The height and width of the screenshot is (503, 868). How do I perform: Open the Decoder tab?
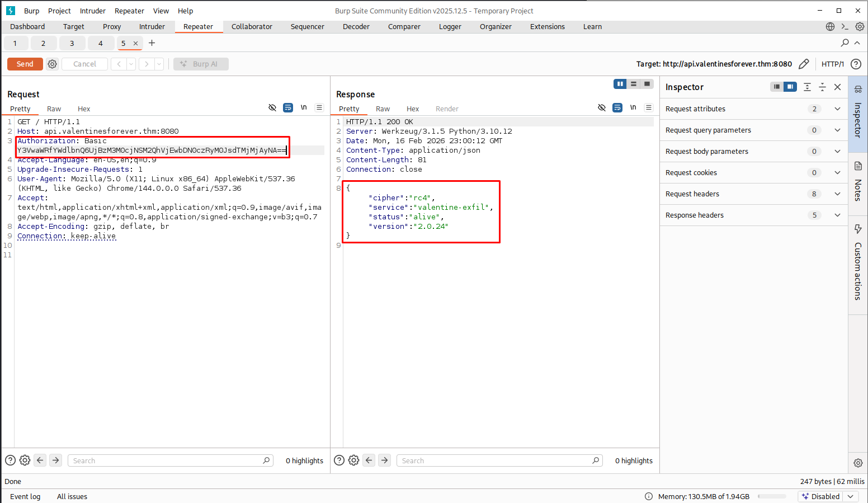tap(356, 26)
